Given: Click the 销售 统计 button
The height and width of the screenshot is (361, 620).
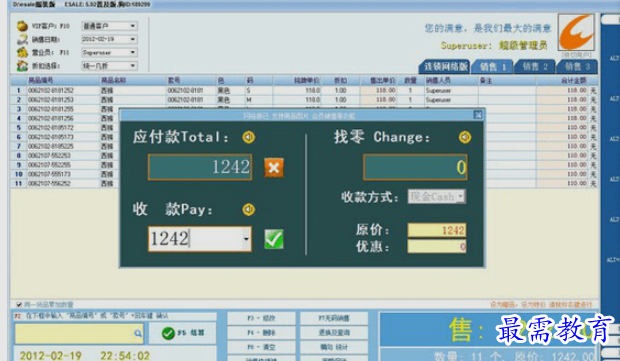Looking at the screenshot, I should 334,347.
